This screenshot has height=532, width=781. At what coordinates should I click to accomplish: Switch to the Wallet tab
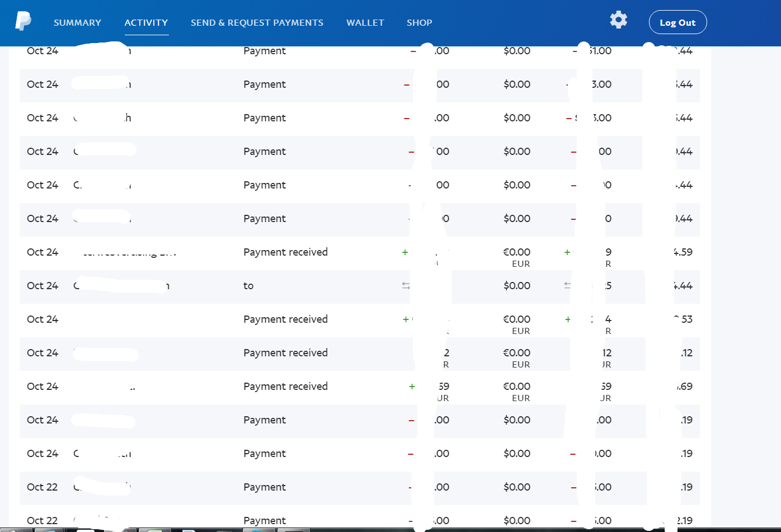click(365, 22)
